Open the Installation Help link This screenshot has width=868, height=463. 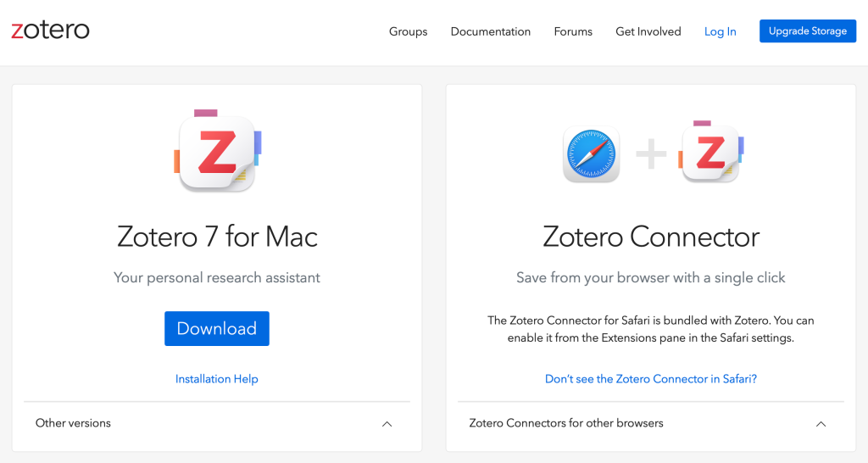[x=216, y=379]
